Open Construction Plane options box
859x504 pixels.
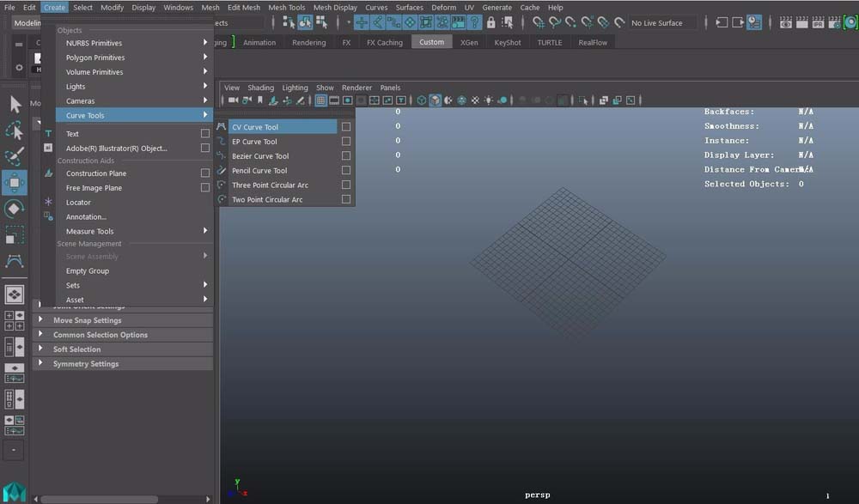[205, 173]
